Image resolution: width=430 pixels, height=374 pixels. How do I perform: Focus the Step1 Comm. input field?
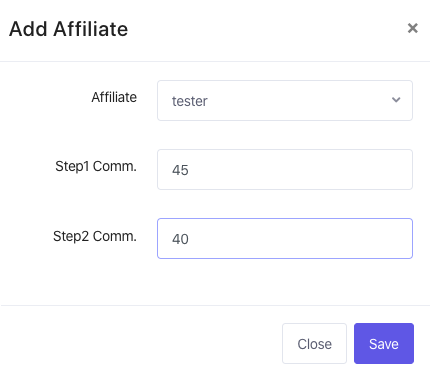pos(285,169)
